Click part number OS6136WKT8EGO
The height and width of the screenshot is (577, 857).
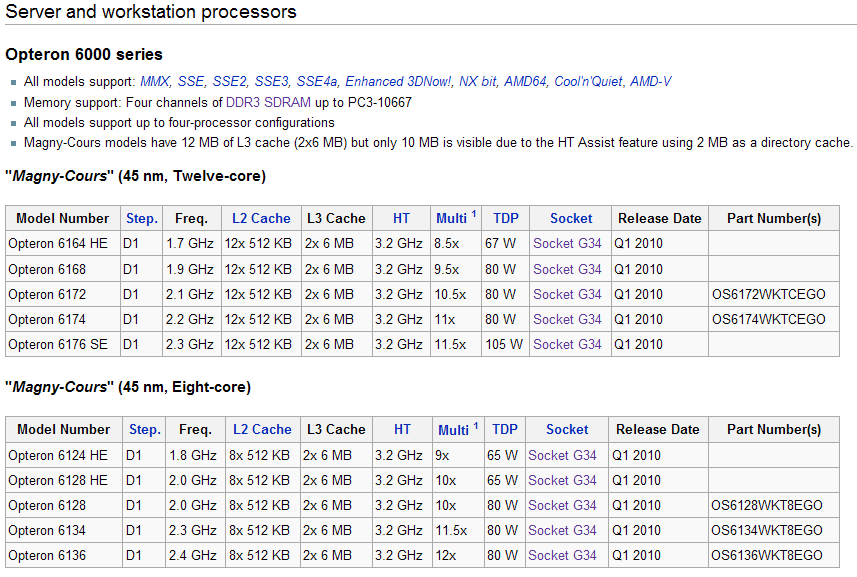click(767, 555)
